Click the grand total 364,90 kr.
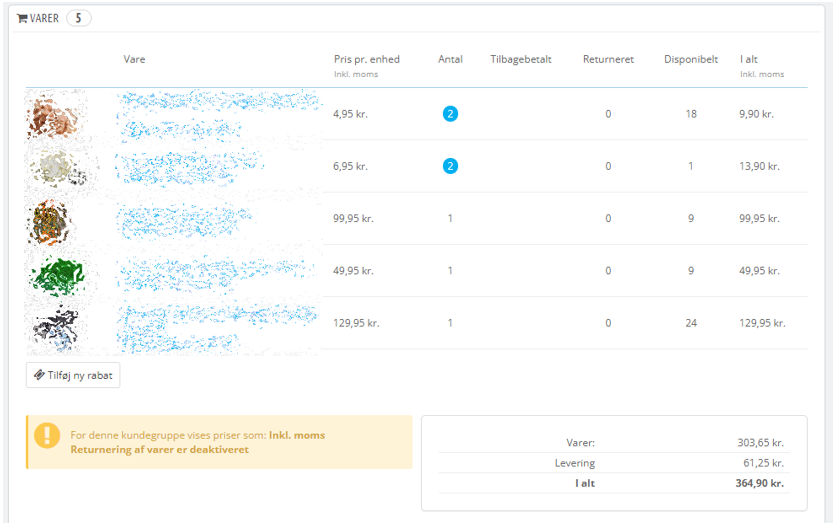The image size is (835, 532). (x=760, y=483)
